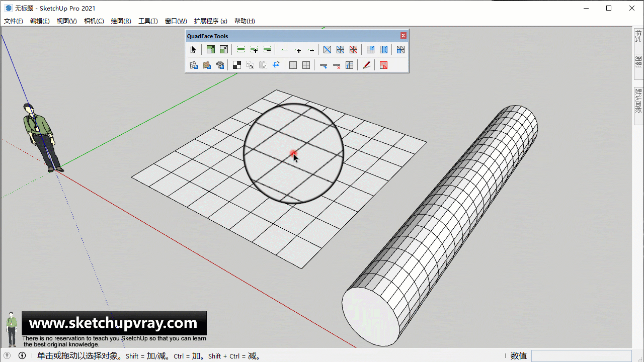Click the sandbox grid to quads icon

[194, 65]
